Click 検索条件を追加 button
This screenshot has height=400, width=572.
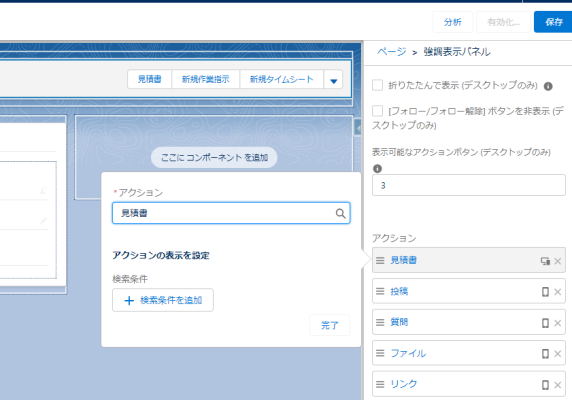(x=163, y=300)
